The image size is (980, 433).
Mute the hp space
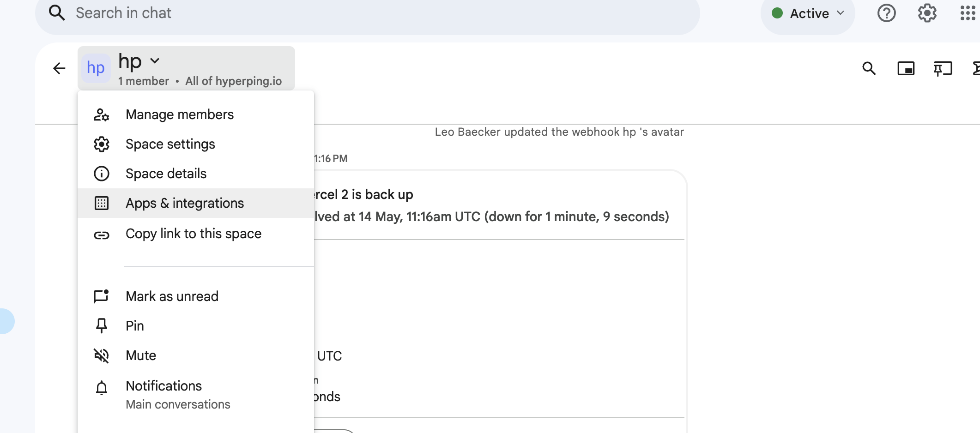(x=196, y=355)
